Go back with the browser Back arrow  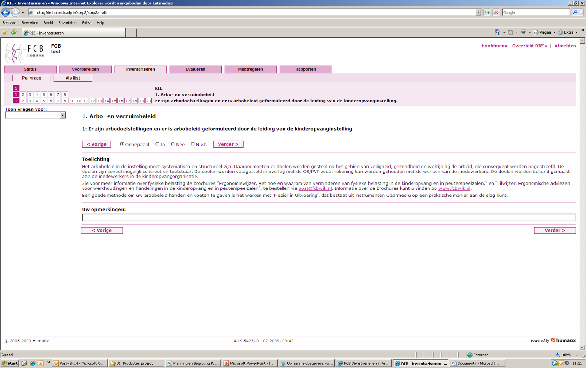(x=5, y=13)
